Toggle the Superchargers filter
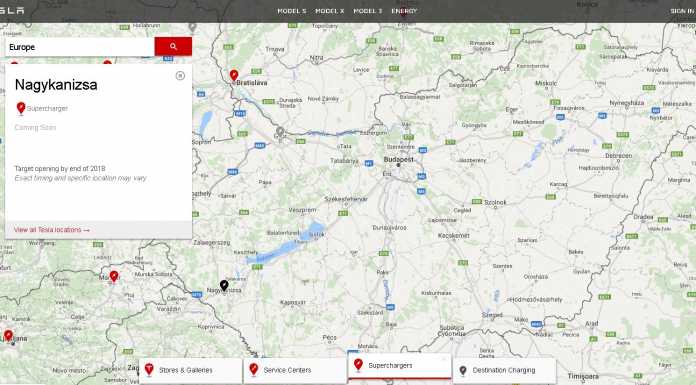 pos(399,366)
